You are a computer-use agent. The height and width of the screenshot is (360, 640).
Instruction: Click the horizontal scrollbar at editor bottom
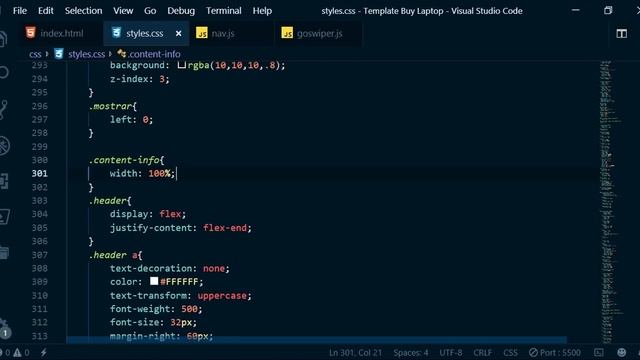click(x=317, y=340)
